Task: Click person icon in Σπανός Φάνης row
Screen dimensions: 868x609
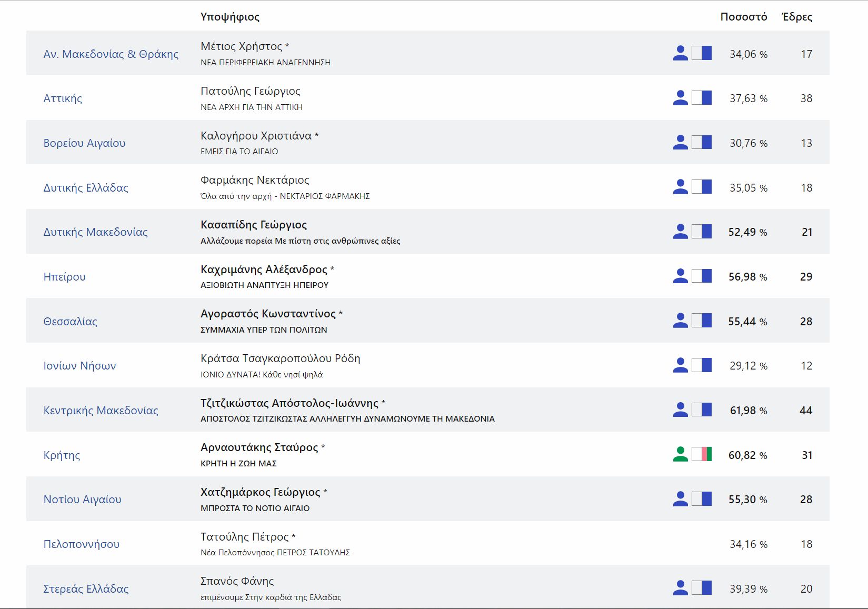Action: [680, 587]
